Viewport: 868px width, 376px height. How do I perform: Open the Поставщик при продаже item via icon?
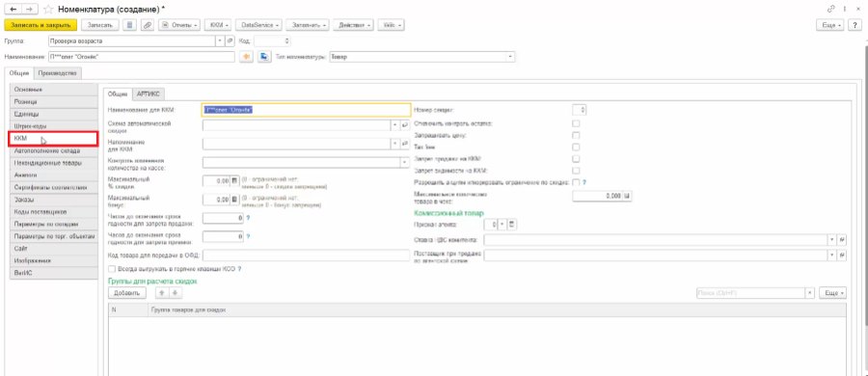841,255
